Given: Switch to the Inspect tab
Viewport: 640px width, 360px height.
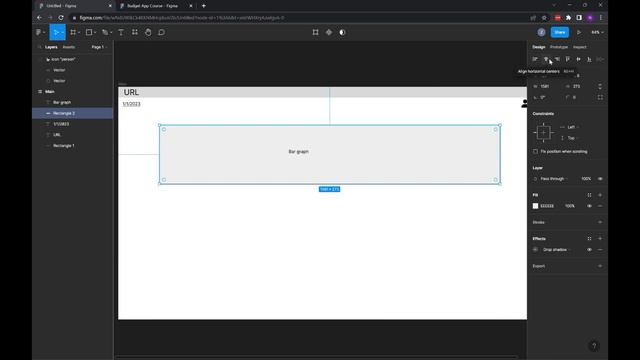Looking at the screenshot, I should pyautogui.click(x=580, y=47).
